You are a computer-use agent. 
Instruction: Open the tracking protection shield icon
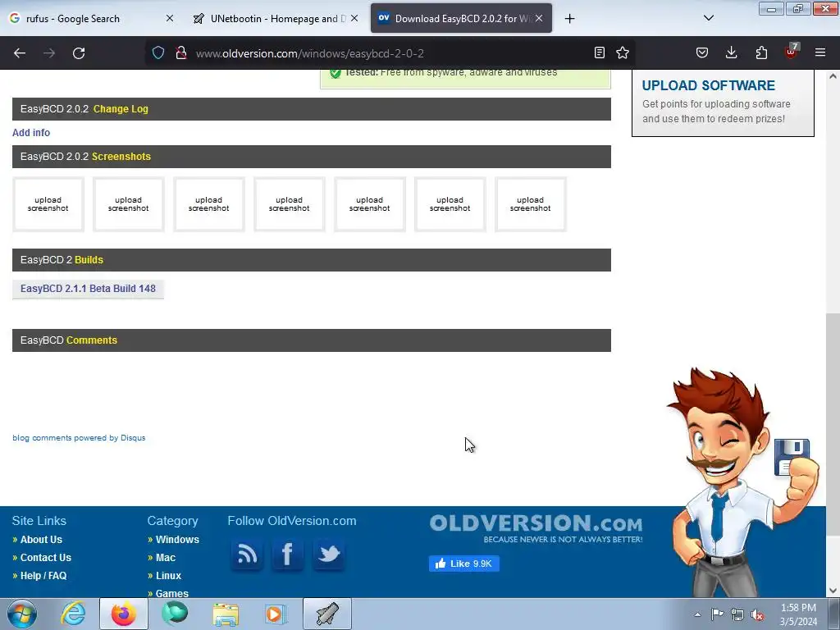158,53
